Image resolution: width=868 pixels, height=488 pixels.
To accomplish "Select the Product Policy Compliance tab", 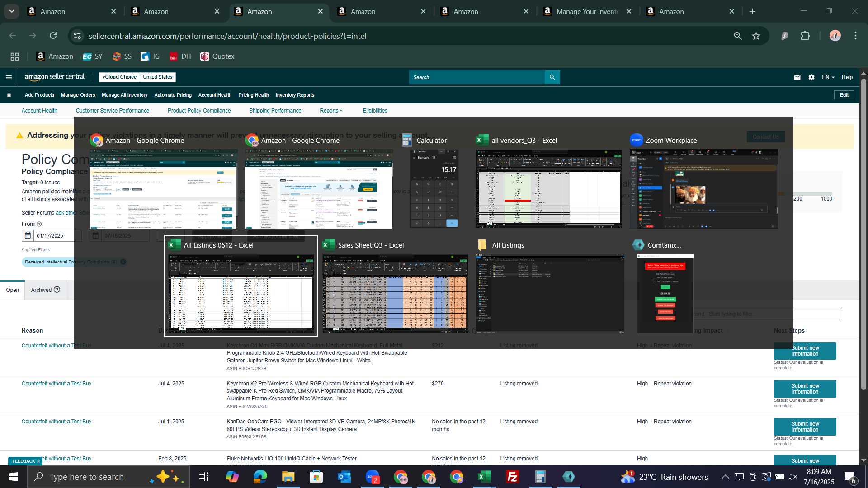I will click(x=199, y=111).
